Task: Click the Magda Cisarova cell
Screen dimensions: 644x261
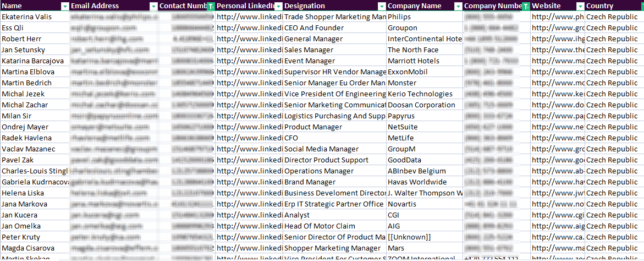Action: point(35,248)
